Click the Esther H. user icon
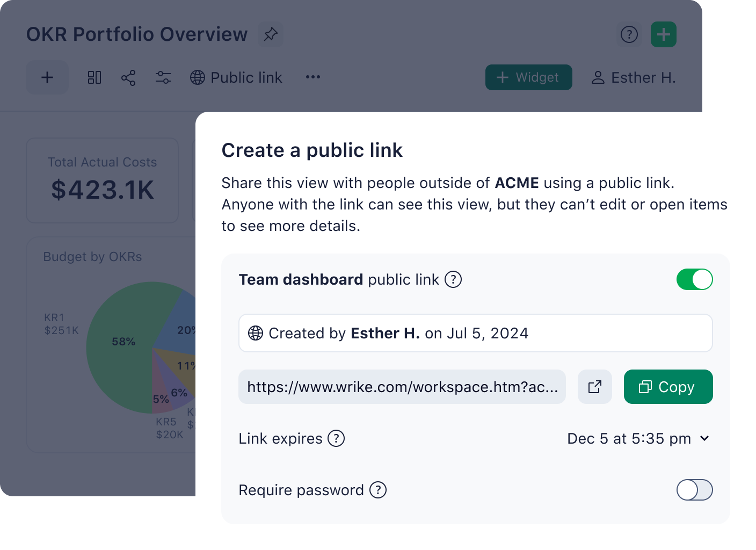This screenshot has height=550, width=756. [x=598, y=77]
